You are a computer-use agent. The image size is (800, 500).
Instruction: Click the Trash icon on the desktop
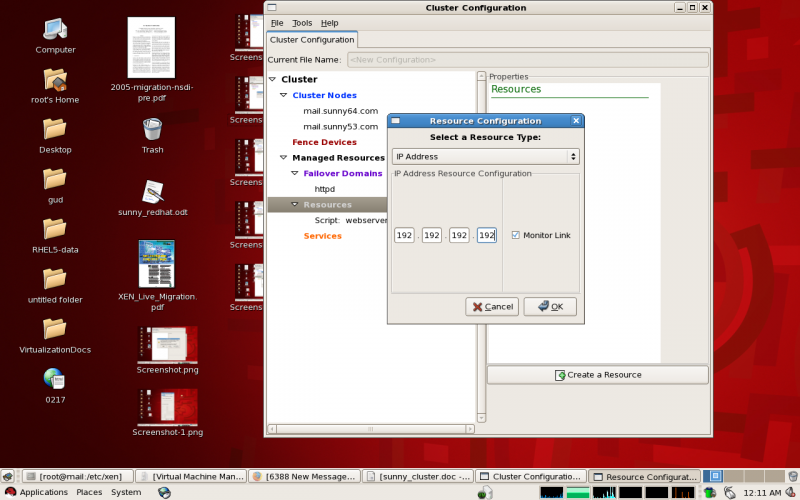(153, 129)
